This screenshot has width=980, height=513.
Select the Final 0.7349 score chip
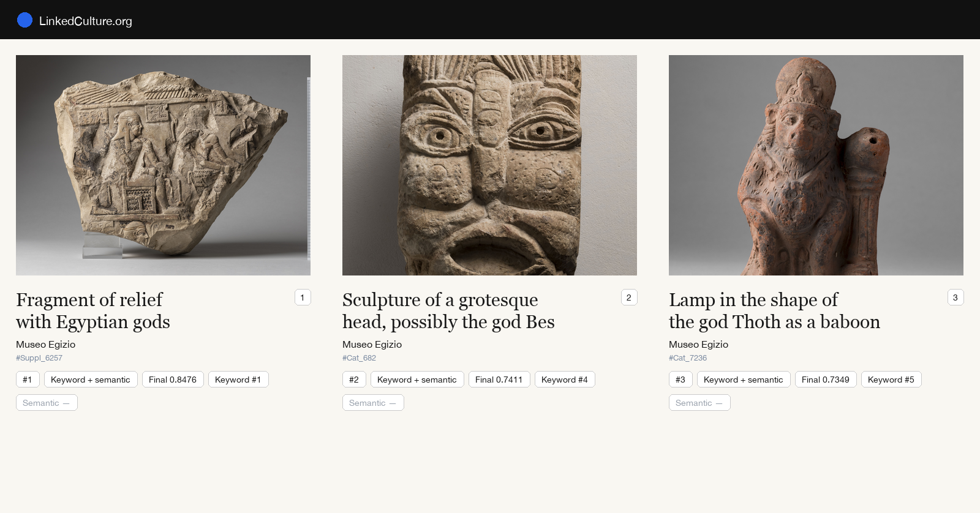[x=826, y=380]
